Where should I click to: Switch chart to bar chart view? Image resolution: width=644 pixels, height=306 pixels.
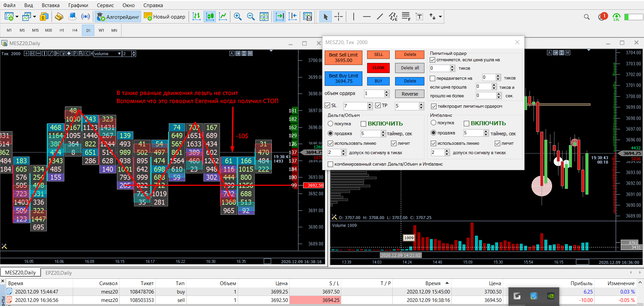pos(196,16)
